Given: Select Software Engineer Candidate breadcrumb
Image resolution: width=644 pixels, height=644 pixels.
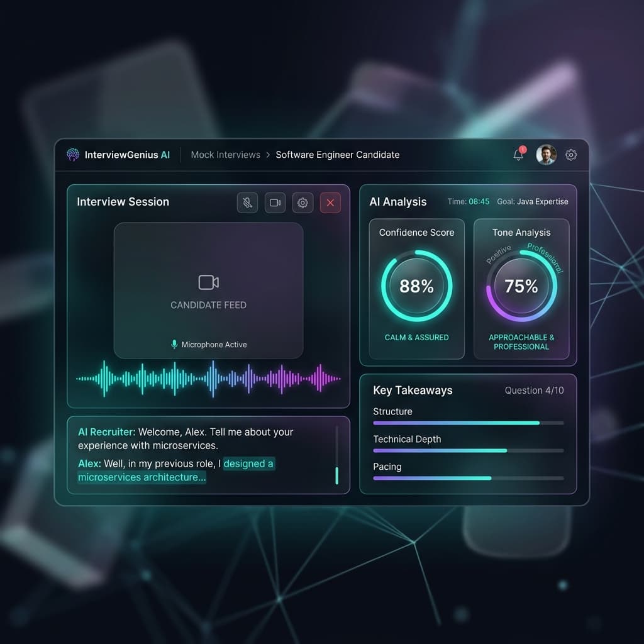Looking at the screenshot, I should [338, 155].
